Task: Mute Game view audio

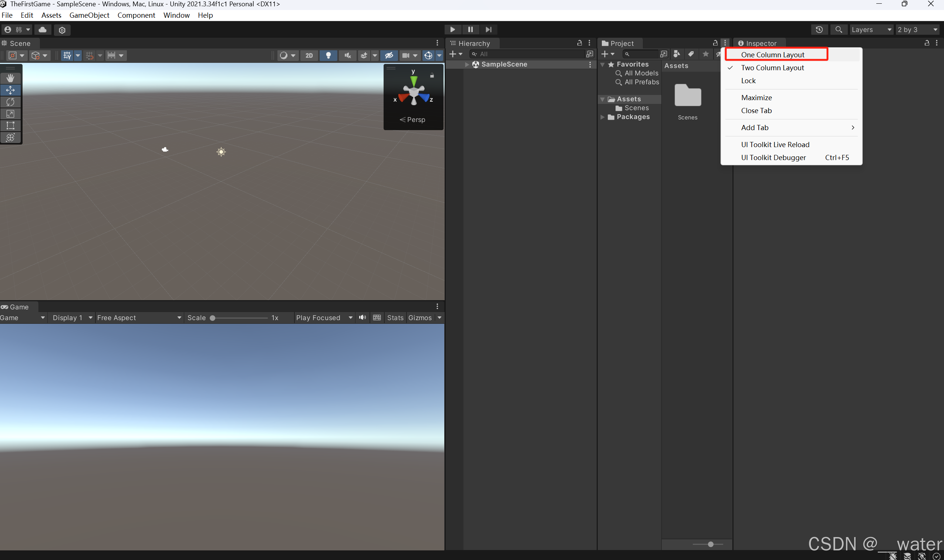Action: tap(363, 318)
